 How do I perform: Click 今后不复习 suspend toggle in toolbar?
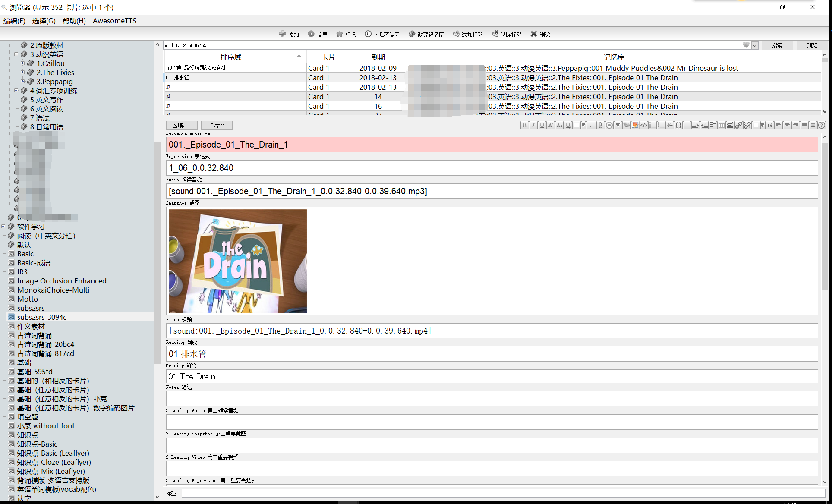(382, 34)
